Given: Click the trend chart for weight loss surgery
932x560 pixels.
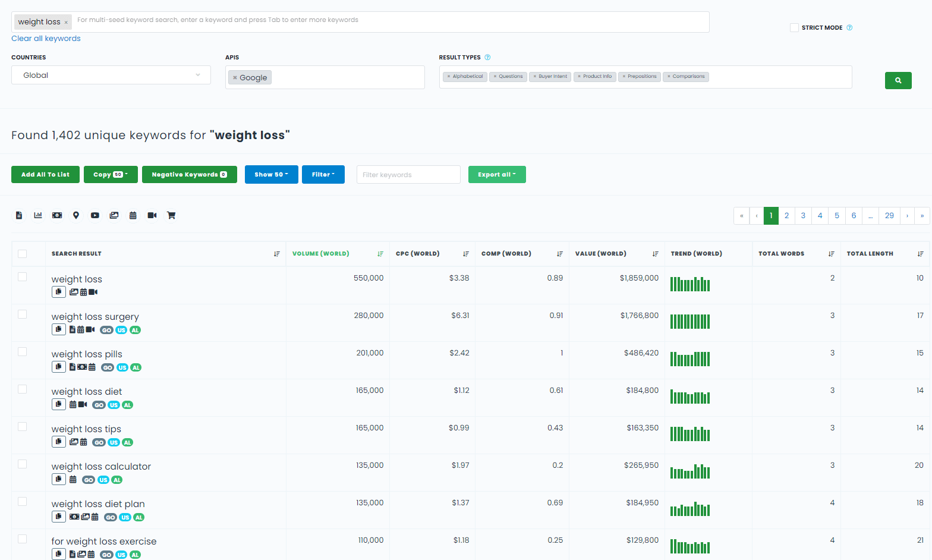Looking at the screenshot, I should point(690,322).
